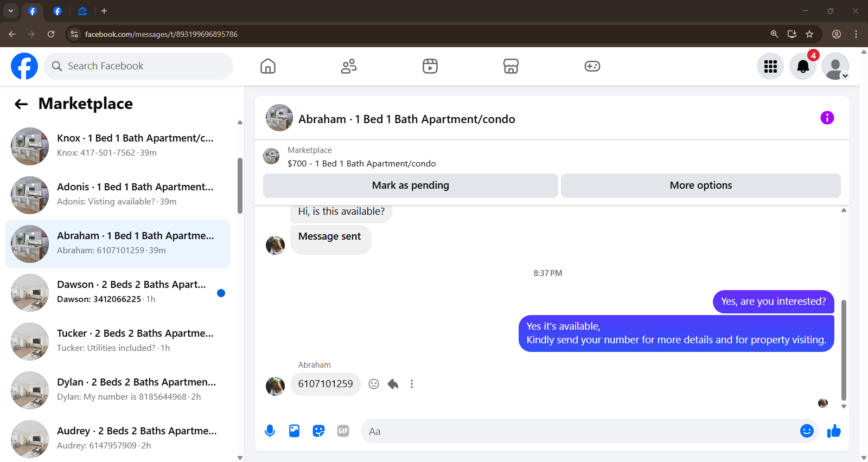868x462 pixels.
Task: Click the $700 listing title link
Action: [x=361, y=164]
